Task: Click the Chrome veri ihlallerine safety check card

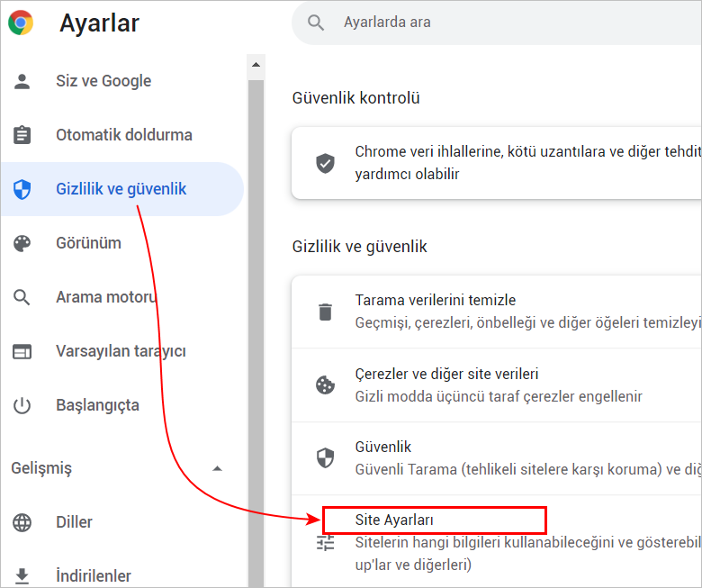Action: 497,163
